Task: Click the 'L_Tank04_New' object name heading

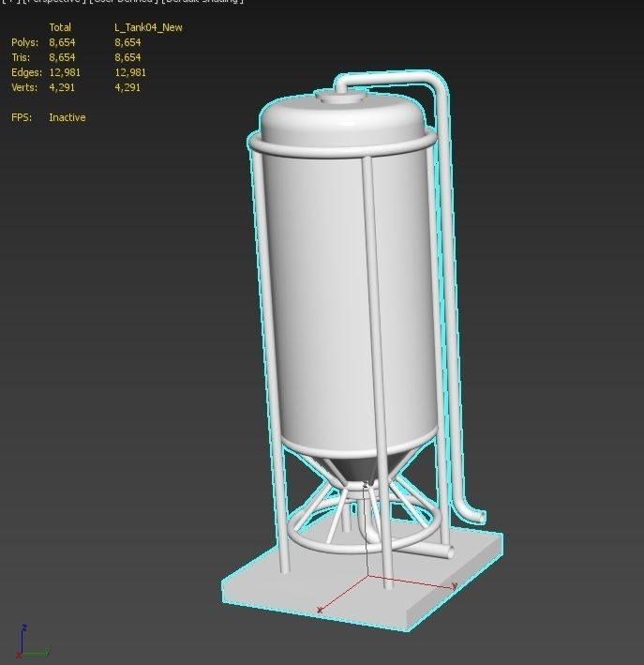Action: 148,27
